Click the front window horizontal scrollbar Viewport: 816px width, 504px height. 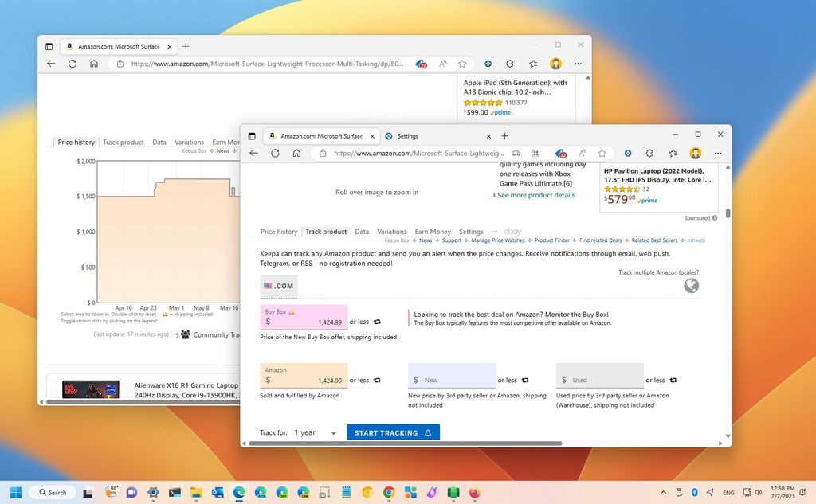406,443
